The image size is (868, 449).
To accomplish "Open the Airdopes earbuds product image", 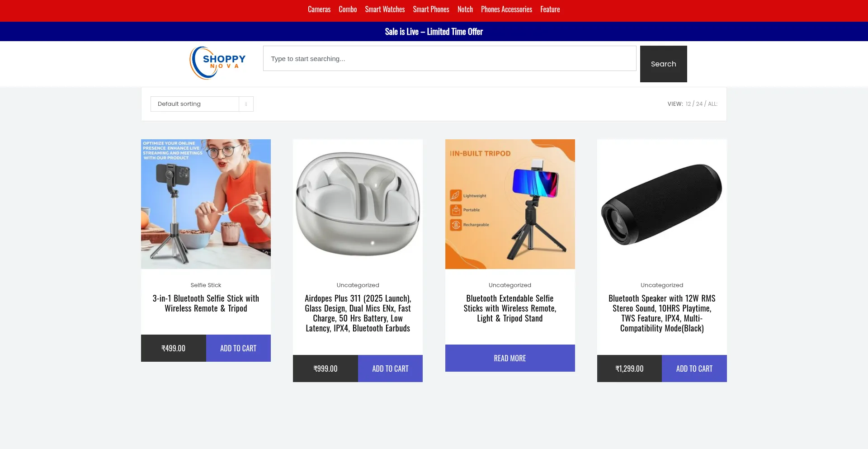I will 358,204.
